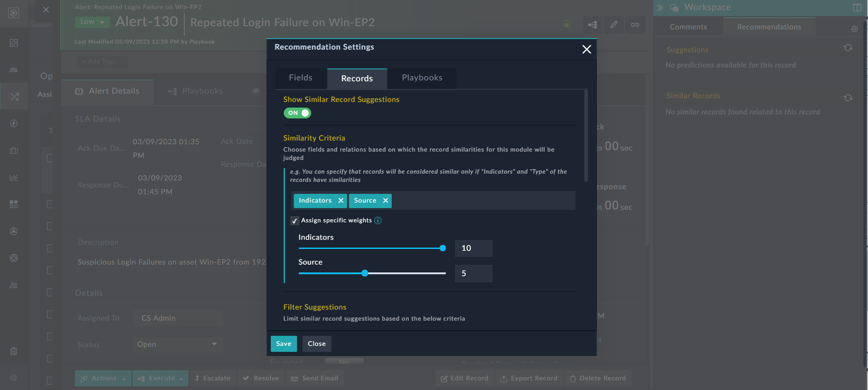Copy the record link icon
This screenshot has width=868, height=390.
point(635,25)
